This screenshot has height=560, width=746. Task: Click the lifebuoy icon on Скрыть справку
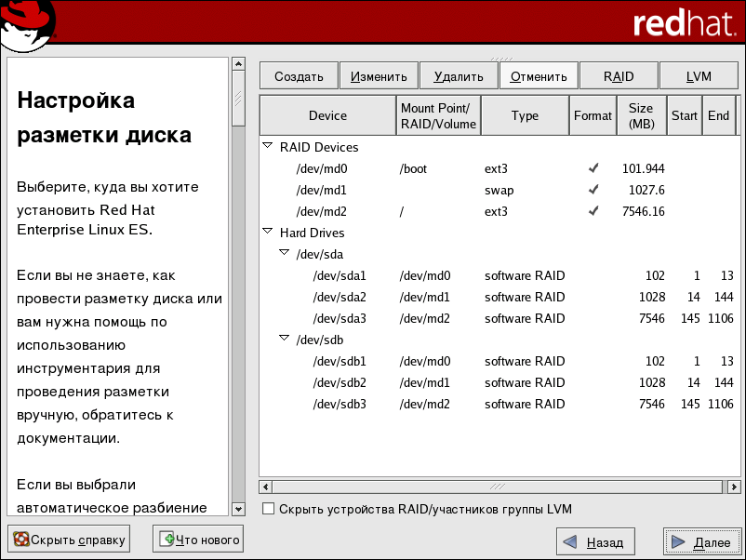pos(20,539)
